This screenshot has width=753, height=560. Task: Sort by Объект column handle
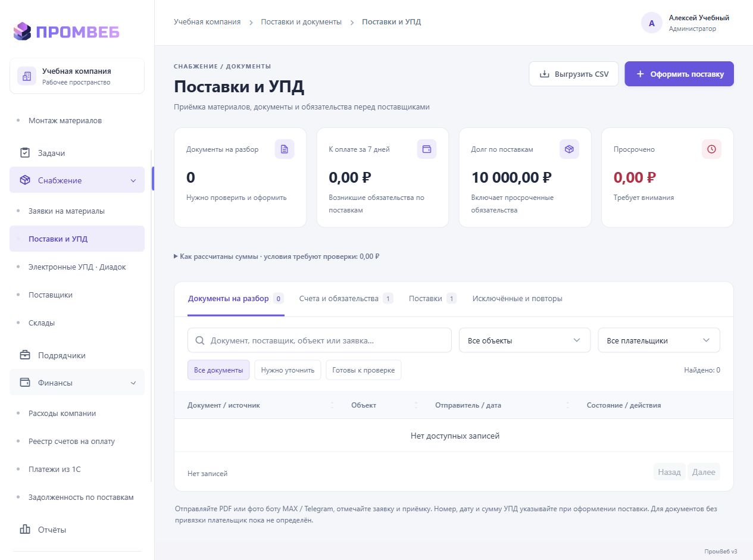pyautogui.click(x=416, y=405)
